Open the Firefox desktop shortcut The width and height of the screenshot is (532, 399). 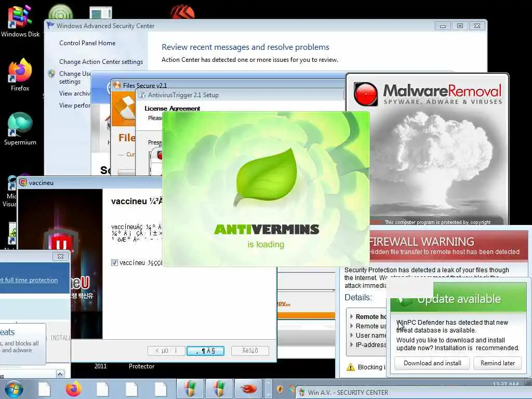(x=20, y=75)
